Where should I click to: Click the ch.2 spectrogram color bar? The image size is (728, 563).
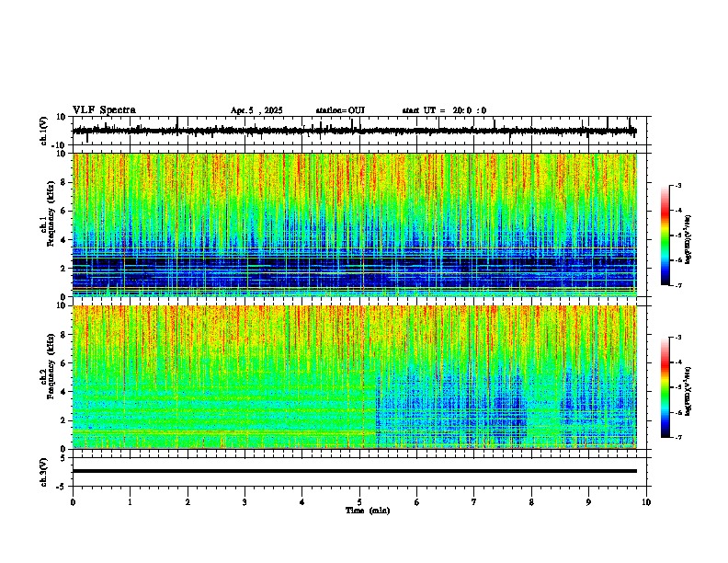(665, 387)
